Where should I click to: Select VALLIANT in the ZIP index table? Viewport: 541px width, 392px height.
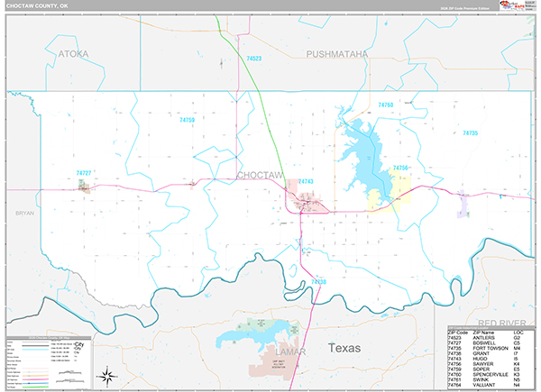(483, 385)
